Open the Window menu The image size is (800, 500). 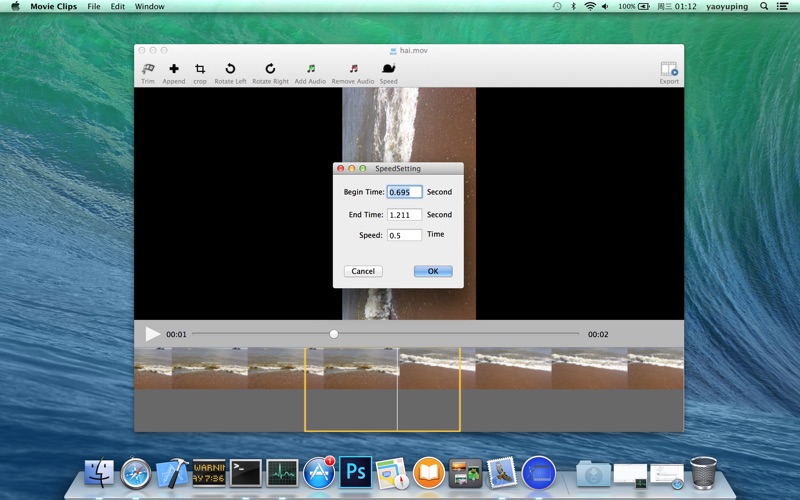[x=149, y=7]
